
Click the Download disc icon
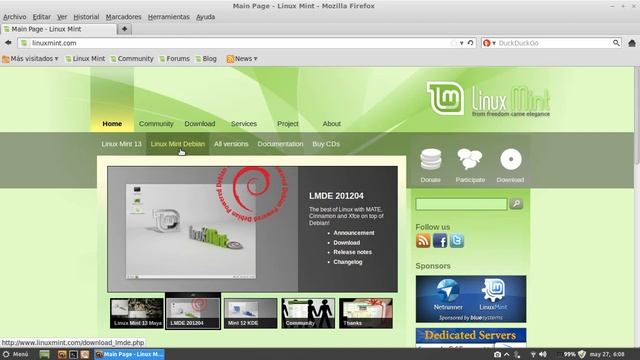(511, 159)
